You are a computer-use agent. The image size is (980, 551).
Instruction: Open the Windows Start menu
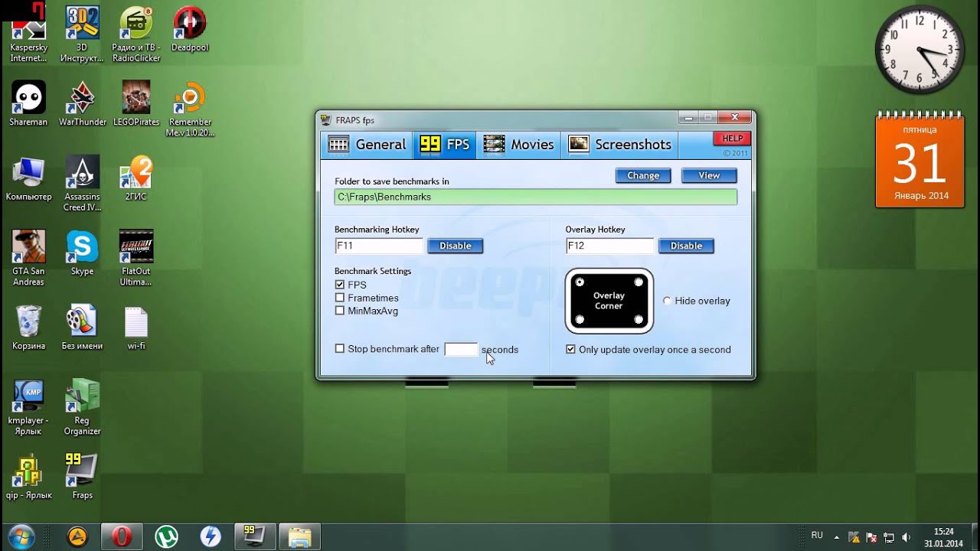coord(21,536)
